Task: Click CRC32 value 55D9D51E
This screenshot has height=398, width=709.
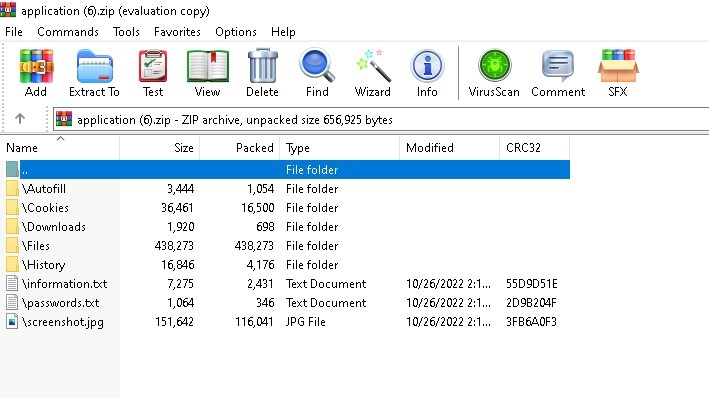Action: [x=532, y=284]
